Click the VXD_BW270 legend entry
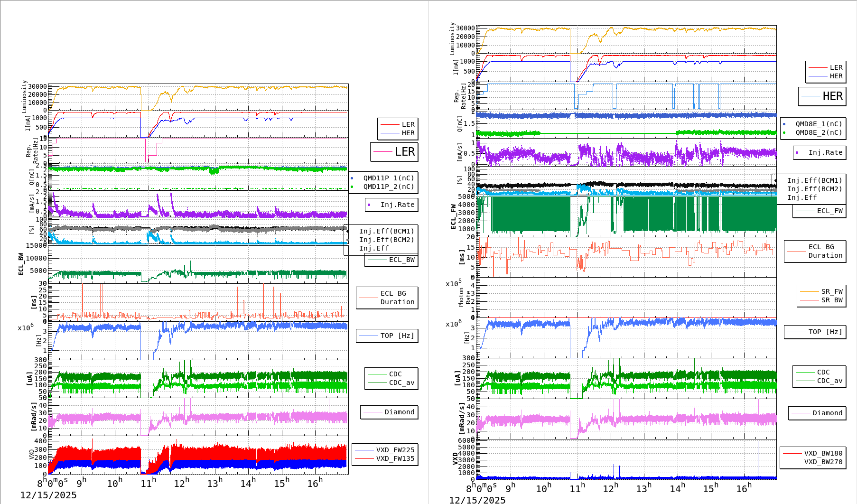This screenshot has height=504, width=857. click(822, 462)
